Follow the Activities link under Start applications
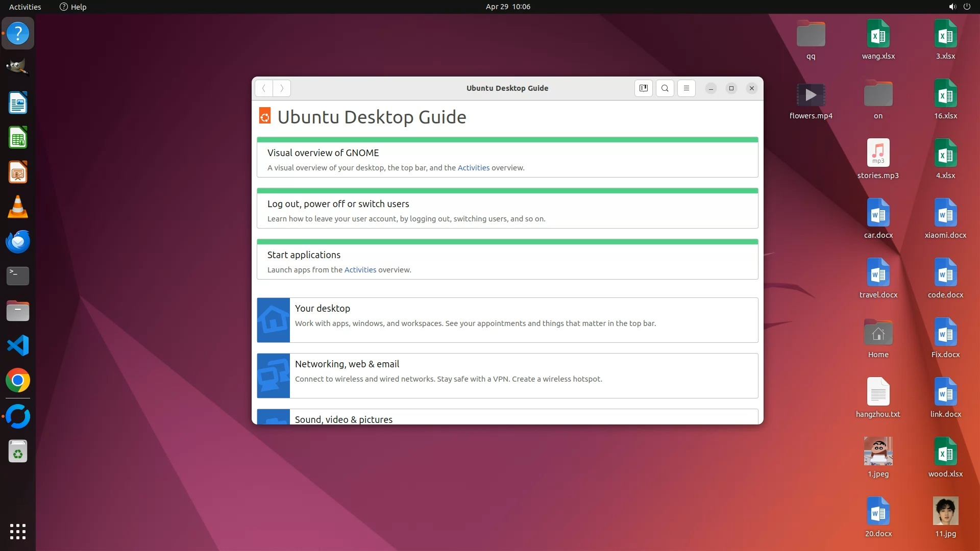The image size is (980, 551). coord(360,270)
